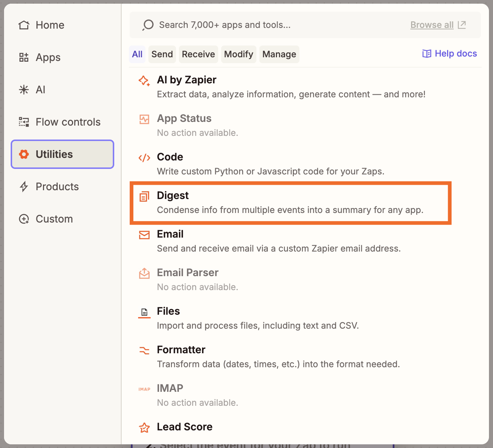
Task: Open the Browse all link
Action: tap(432, 25)
